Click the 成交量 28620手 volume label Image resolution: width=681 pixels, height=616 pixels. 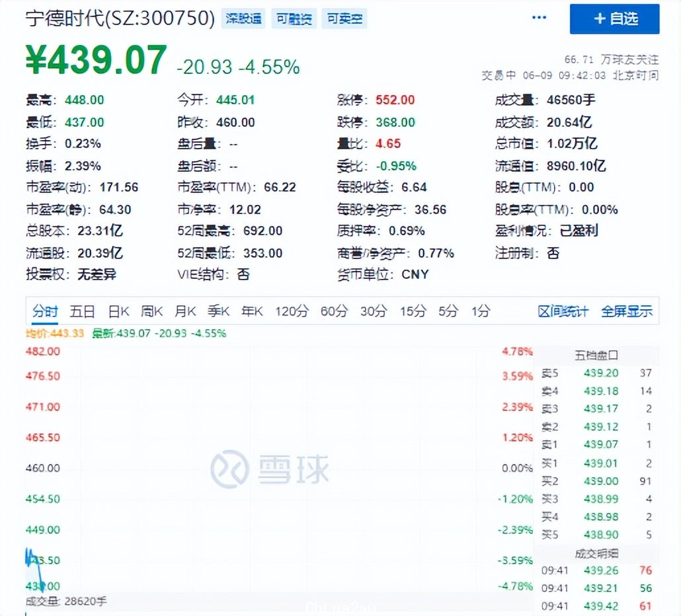pyautogui.click(x=65, y=601)
